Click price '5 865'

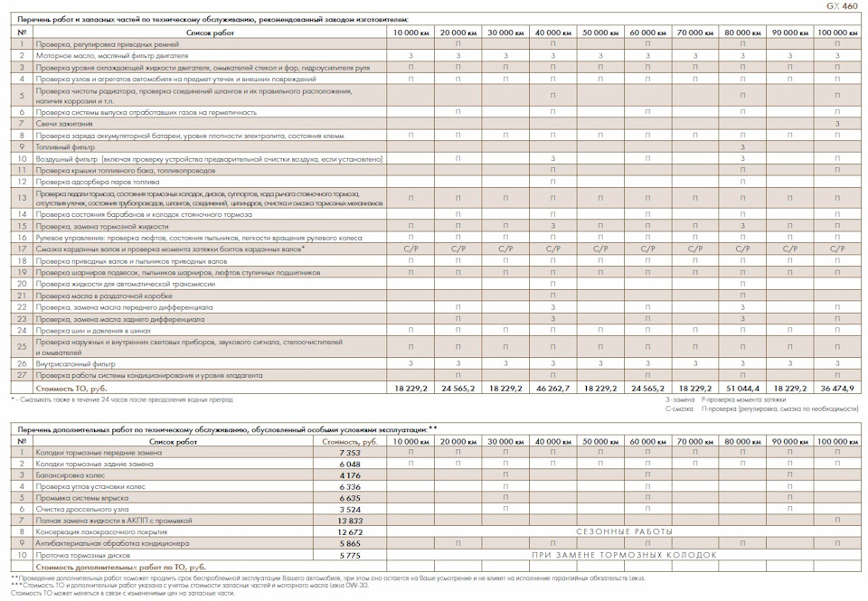click(x=350, y=544)
